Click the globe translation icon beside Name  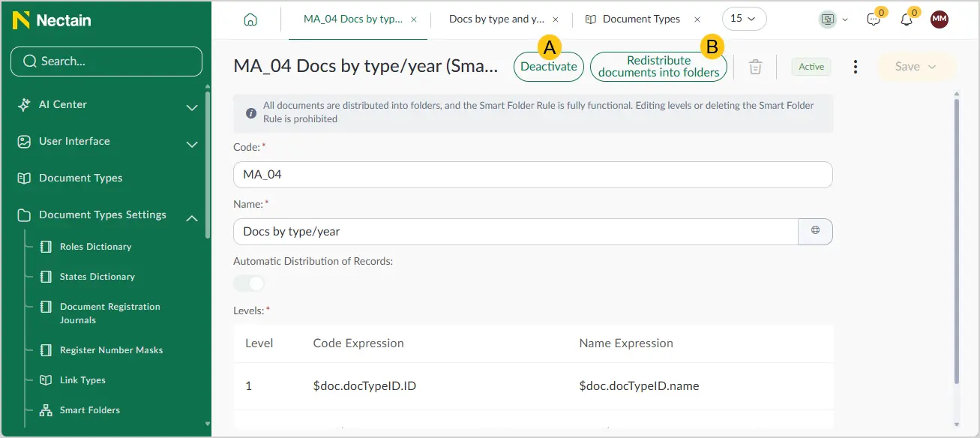pyautogui.click(x=816, y=231)
